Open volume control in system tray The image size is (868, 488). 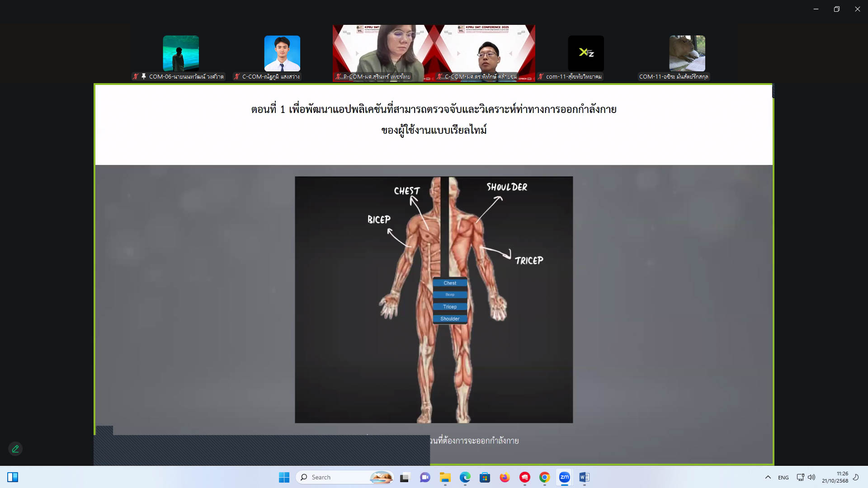coord(811,477)
